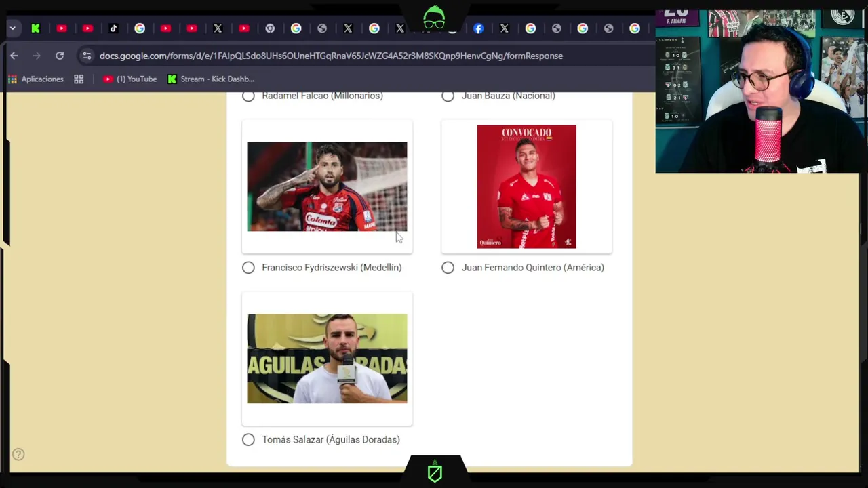Screen dimensions: 868x488
Task: Pick Tomás Salazar (Águilas Doradas) radio button
Action: tap(248, 440)
